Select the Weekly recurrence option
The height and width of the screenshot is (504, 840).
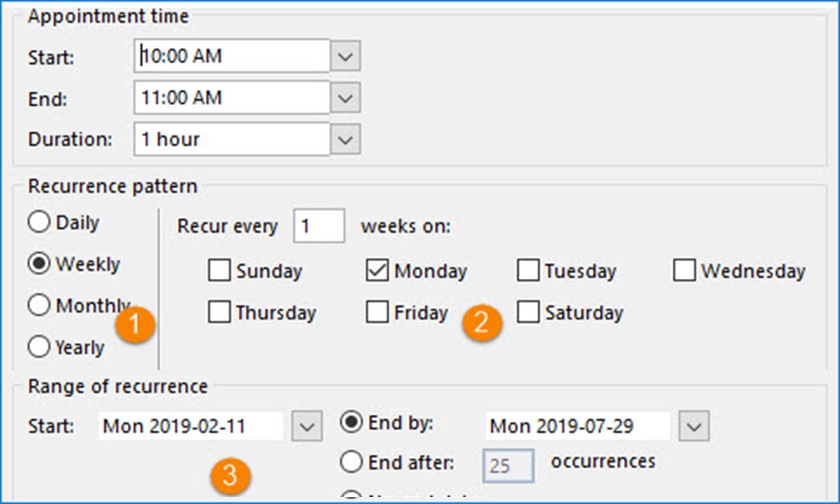point(39,264)
